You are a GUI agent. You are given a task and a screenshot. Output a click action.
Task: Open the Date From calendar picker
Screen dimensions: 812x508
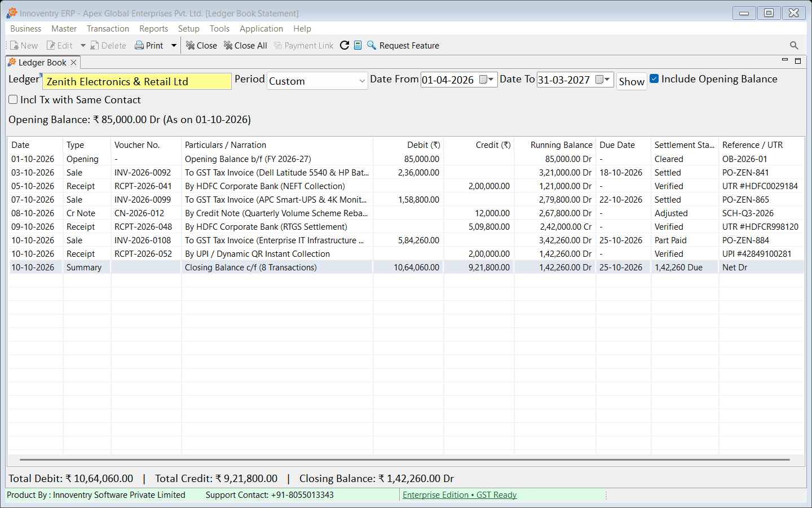click(x=487, y=80)
